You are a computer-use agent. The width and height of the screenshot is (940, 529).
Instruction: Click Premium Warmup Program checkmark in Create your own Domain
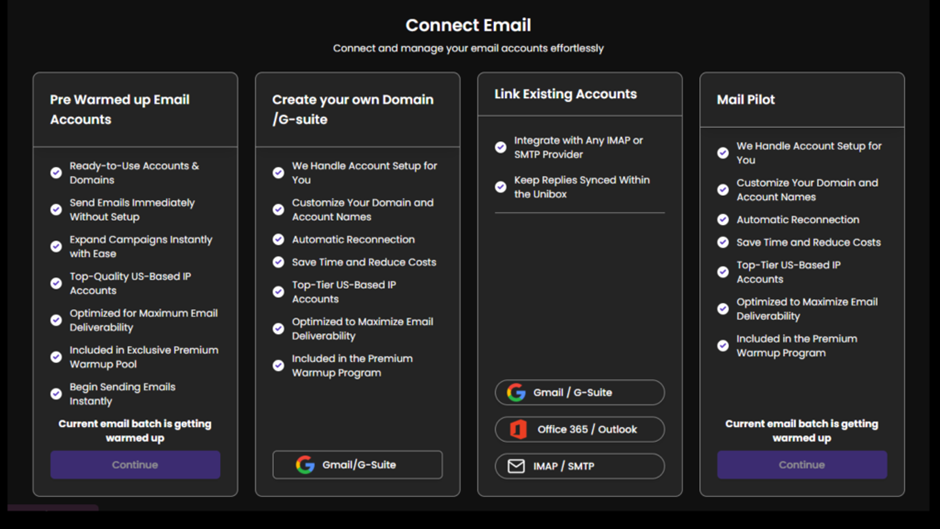[278, 365]
